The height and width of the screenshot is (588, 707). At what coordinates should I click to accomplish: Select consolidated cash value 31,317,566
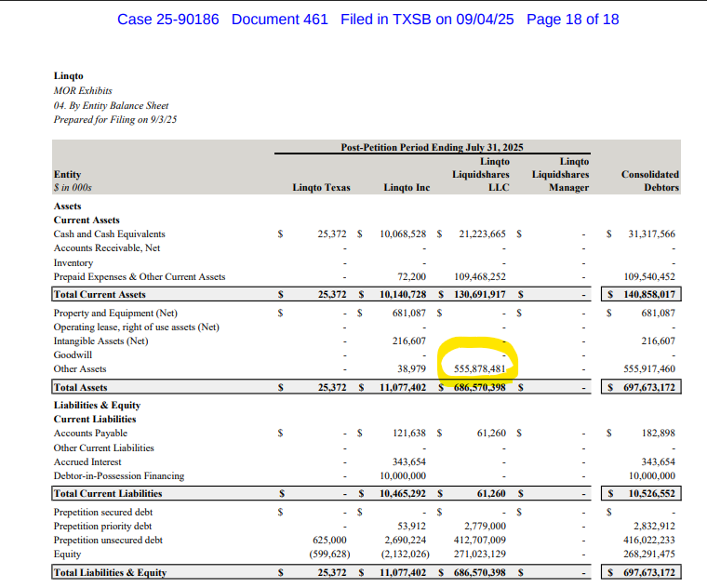651,234
